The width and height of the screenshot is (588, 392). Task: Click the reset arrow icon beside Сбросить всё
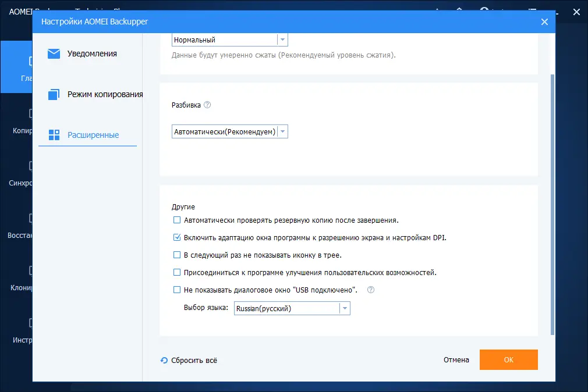tap(164, 360)
